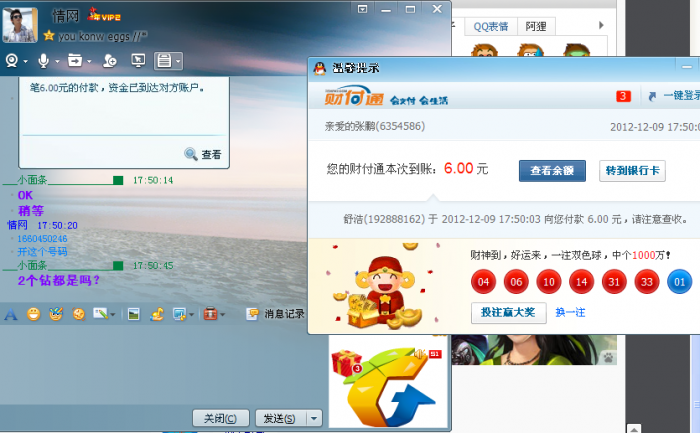Switch to QQ表情 emoticon tab

491,26
